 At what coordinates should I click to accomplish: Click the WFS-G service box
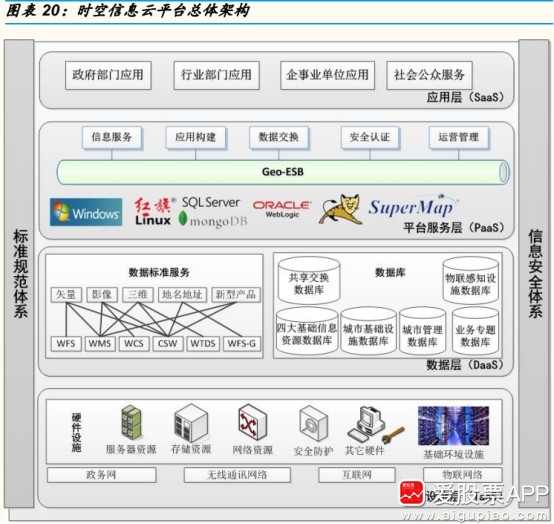click(242, 343)
